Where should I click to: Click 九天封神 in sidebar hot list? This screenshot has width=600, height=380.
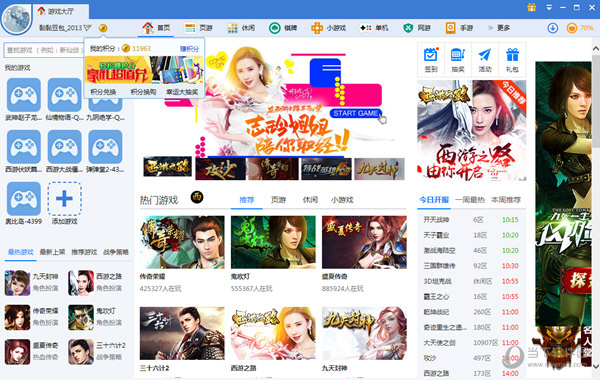click(x=32, y=282)
